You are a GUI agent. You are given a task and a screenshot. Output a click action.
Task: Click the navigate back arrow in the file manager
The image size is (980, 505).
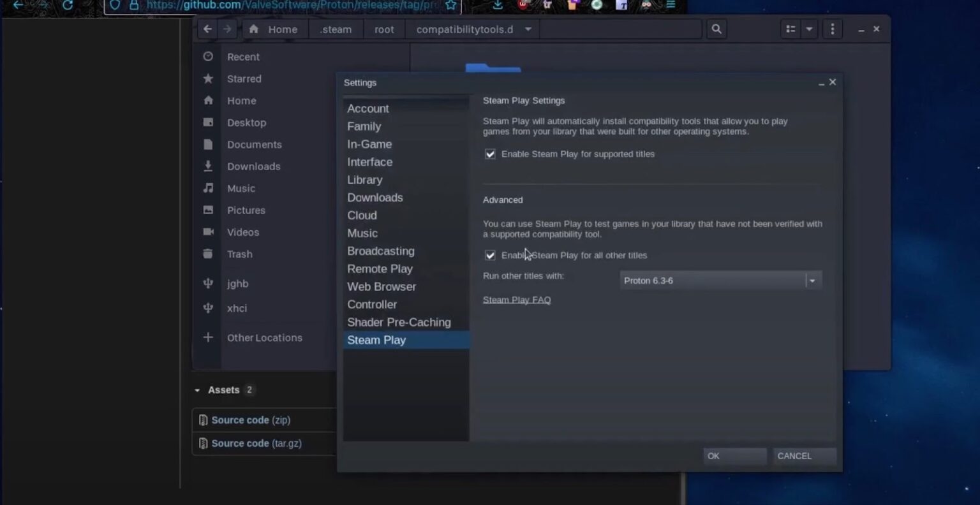point(207,29)
